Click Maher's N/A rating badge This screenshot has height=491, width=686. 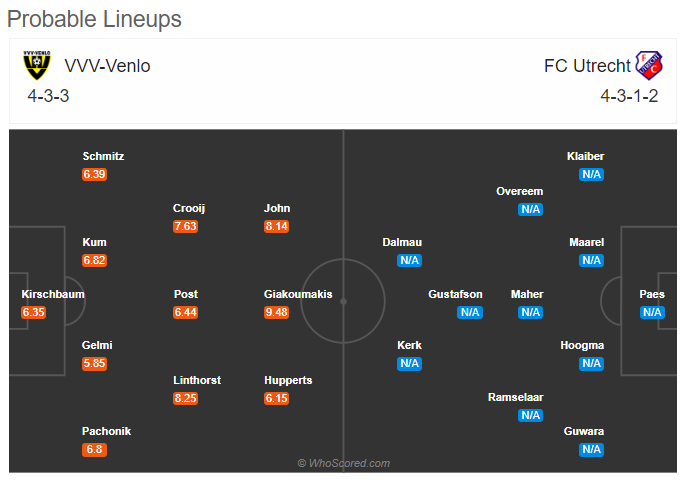tap(530, 312)
